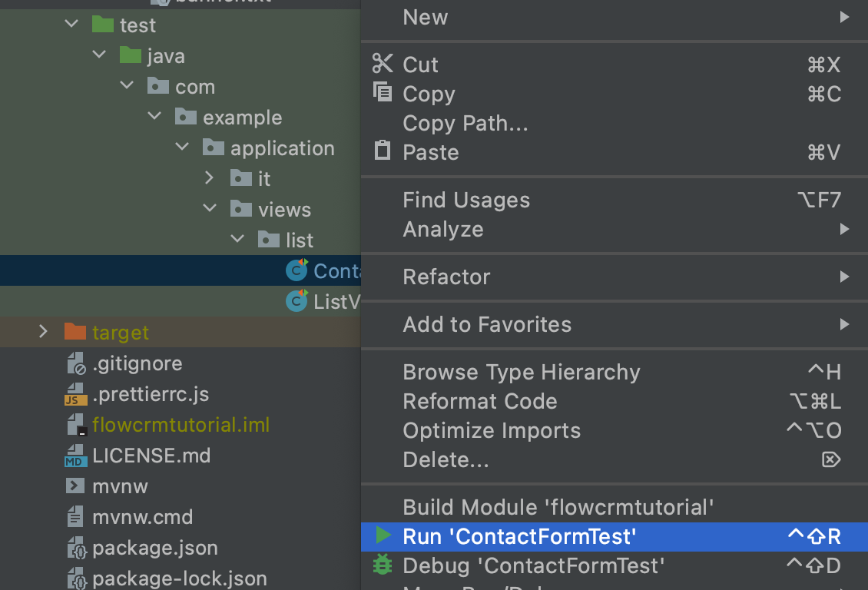Click Find Usages in the context menu
The height and width of the screenshot is (590, 868).
(x=466, y=200)
